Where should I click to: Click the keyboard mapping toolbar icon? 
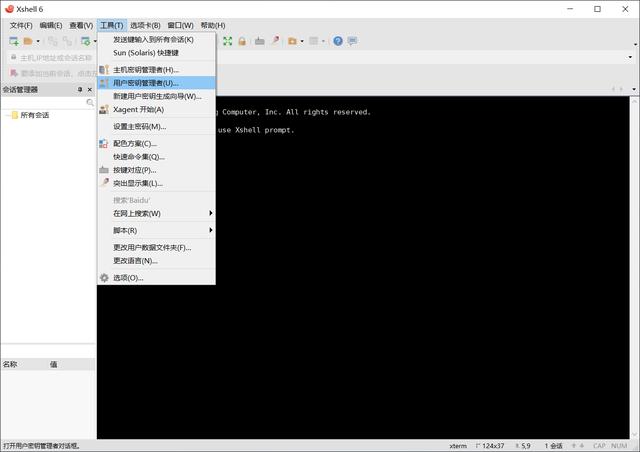(260, 41)
